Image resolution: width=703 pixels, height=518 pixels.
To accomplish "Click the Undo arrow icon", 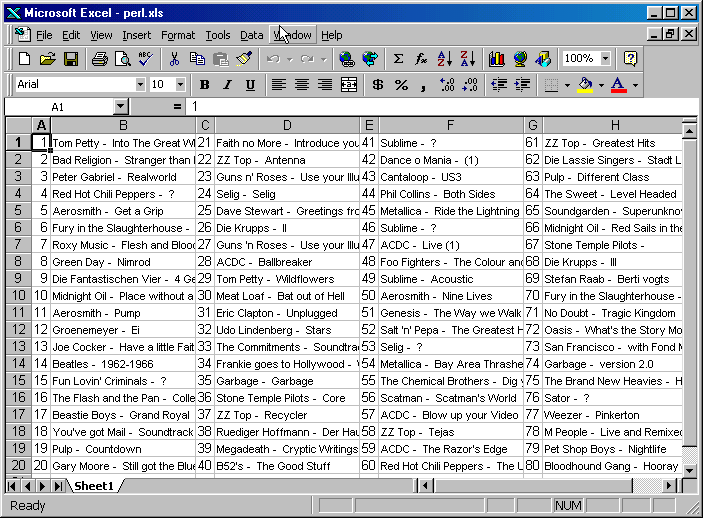I will coord(273,59).
